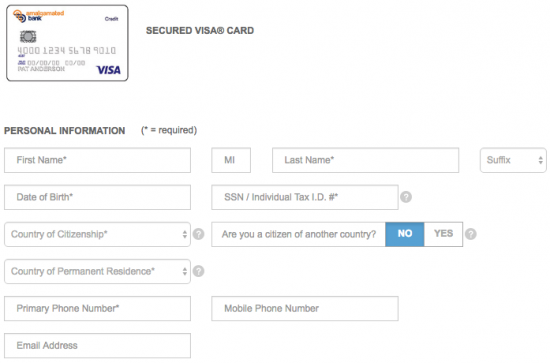Click the Mobile Phone Number field
The image size is (550, 363).
305,308
